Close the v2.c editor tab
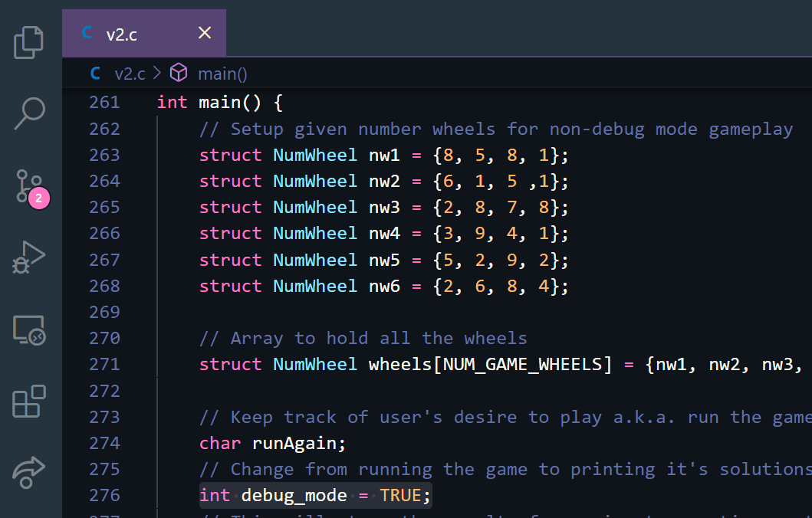The width and height of the screenshot is (812, 518). (204, 33)
